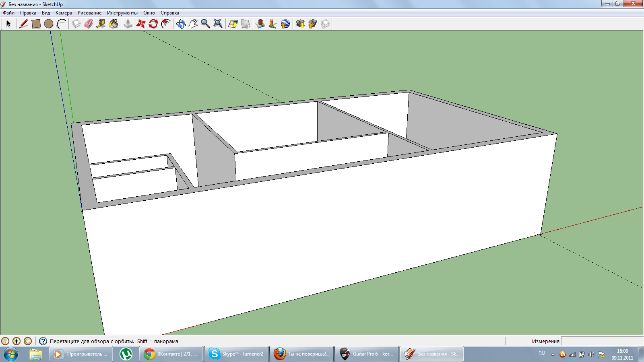
Task: Open the Instructor help question-mark icon
Action: 43,341
